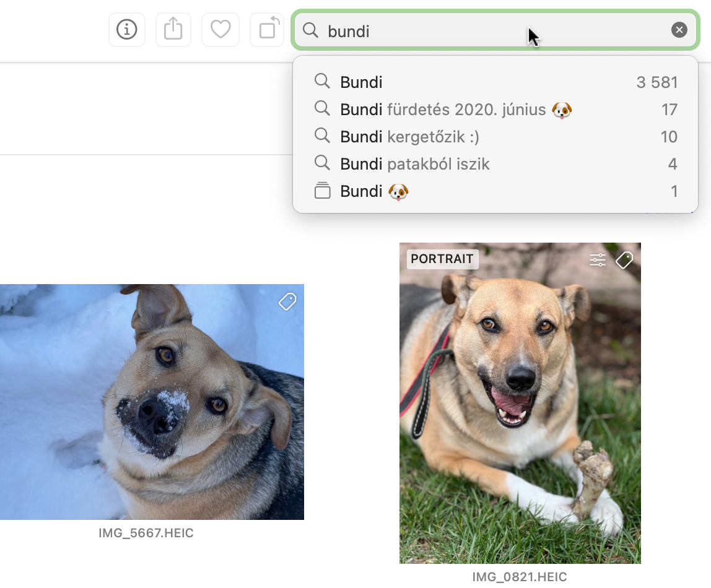Click the keyword tag icon on snow photo

coord(287,301)
